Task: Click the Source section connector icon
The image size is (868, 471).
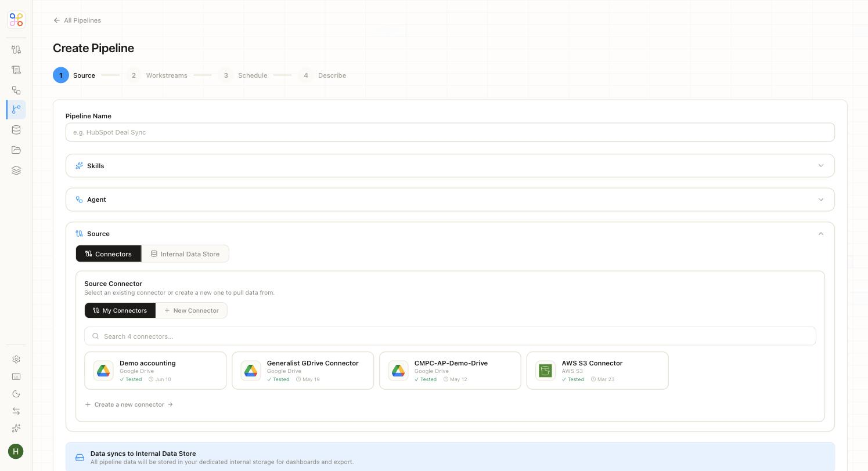Action: point(79,234)
